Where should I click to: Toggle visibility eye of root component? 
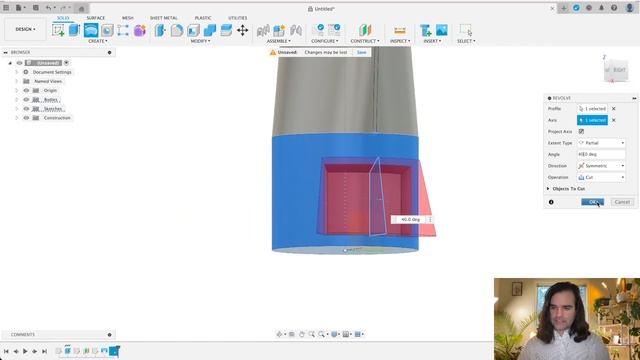pos(19,63)
